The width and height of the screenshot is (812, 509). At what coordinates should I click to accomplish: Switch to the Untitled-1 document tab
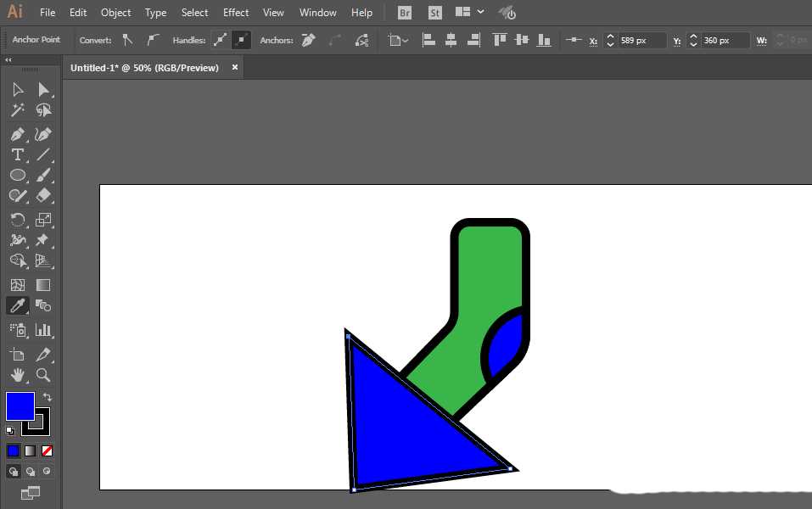(x=144, y=67)
